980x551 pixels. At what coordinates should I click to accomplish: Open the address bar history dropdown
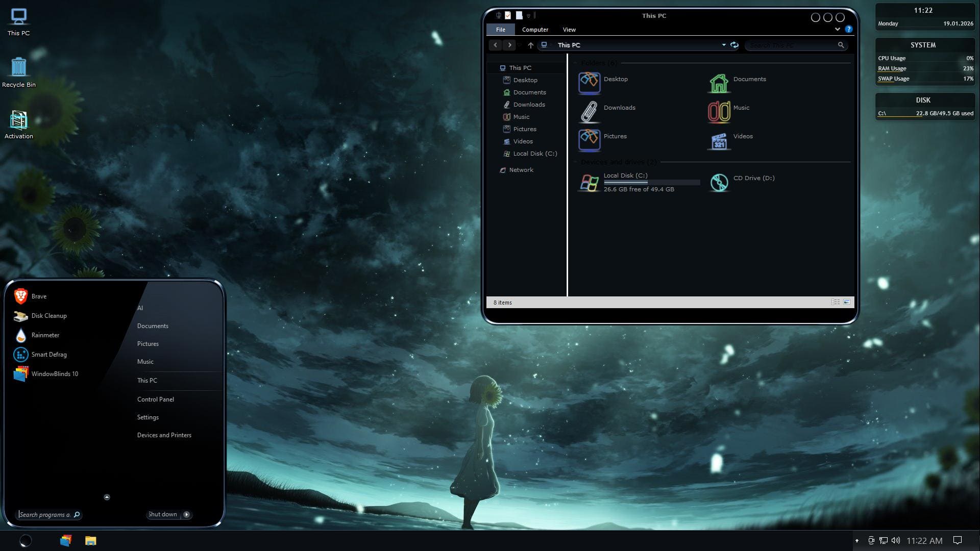[724, 45]
